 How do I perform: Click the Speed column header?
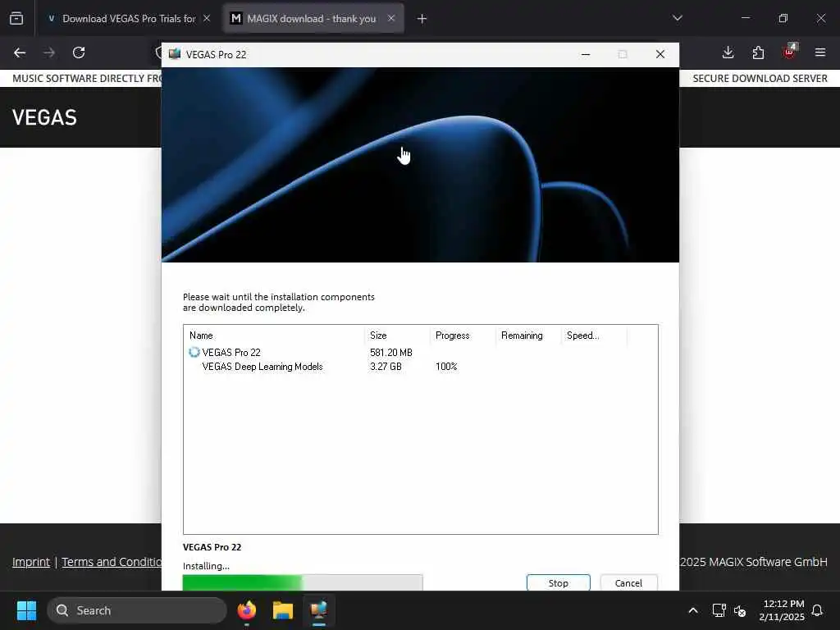[594, 336]
